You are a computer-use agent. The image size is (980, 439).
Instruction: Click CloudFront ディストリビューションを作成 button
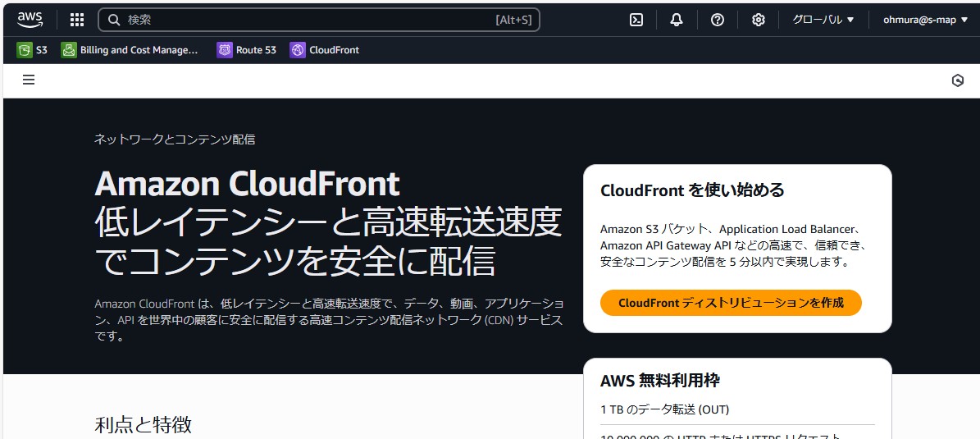[731, 303]
